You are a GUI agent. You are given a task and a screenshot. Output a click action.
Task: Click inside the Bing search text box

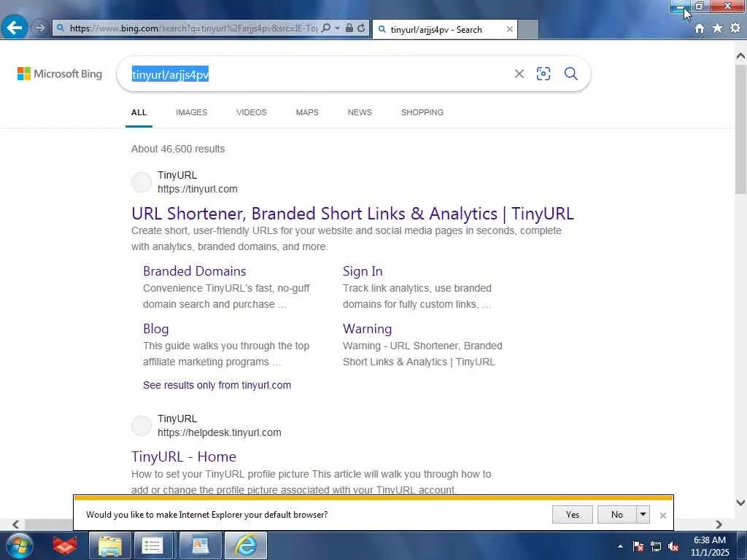[x=314, y=74]
